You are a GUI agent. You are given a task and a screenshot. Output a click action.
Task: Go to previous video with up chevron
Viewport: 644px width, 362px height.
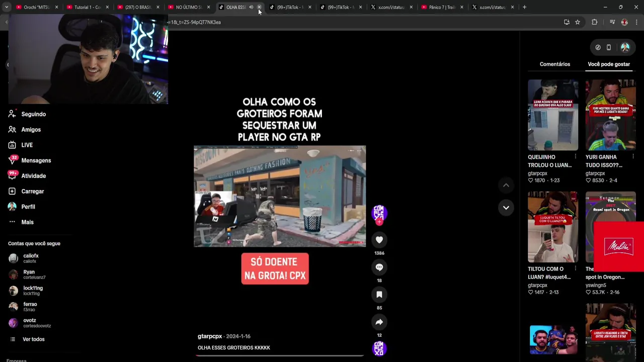coord(506,186)
